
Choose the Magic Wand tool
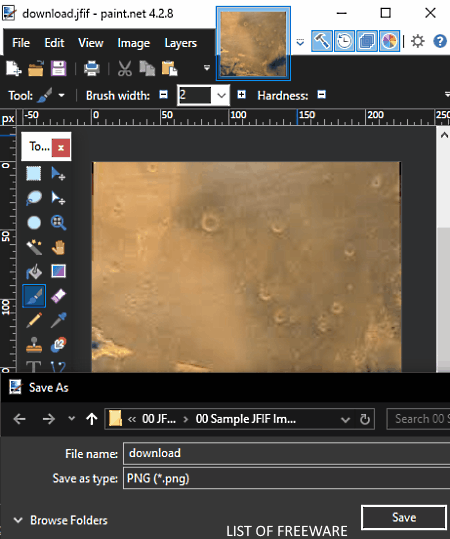pyautogui.click(x=34, y=247)
